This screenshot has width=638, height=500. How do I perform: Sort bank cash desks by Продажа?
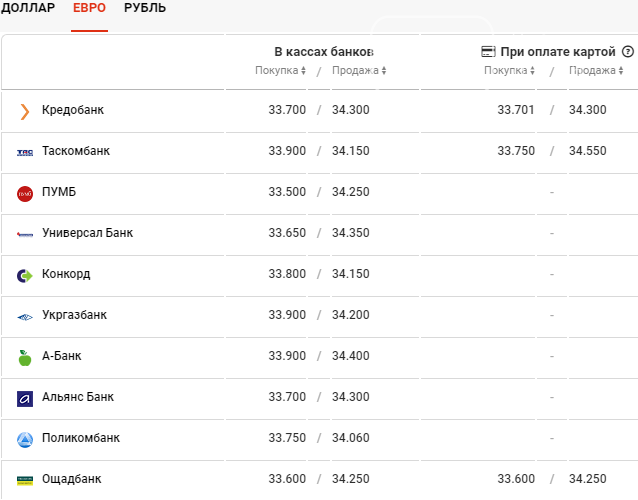point(359,70)
